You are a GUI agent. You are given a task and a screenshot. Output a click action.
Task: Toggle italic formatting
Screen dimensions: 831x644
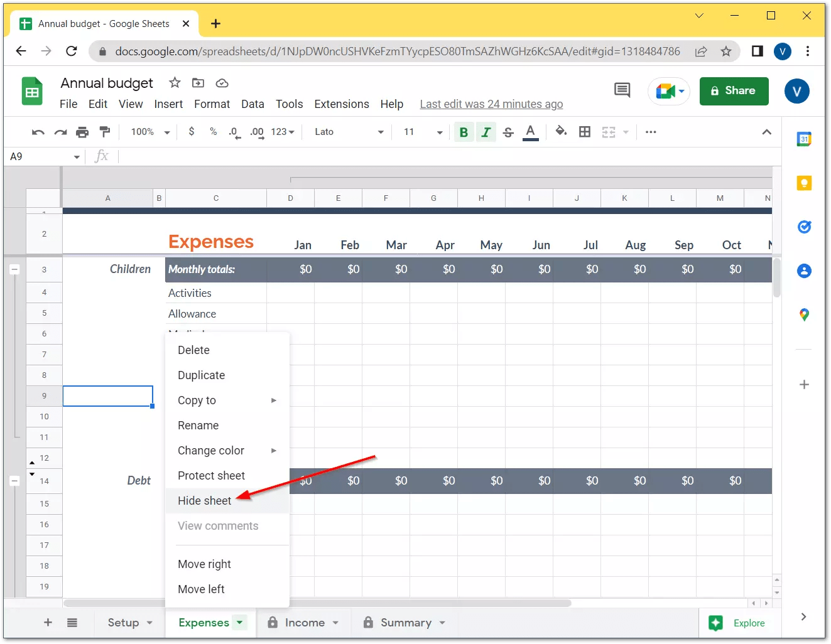point(486,132)
